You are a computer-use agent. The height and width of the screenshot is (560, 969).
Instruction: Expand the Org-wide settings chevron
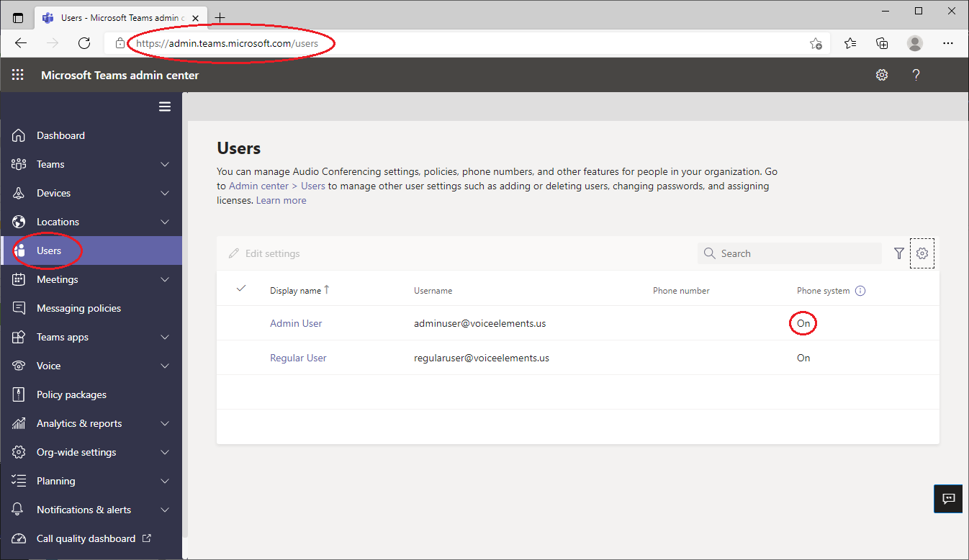(x=165, y=452)
